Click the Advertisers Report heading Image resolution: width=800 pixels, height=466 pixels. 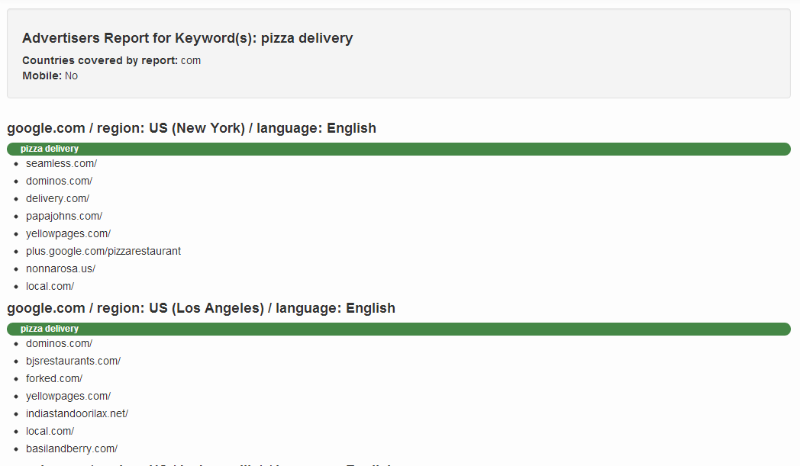[187, 38]
